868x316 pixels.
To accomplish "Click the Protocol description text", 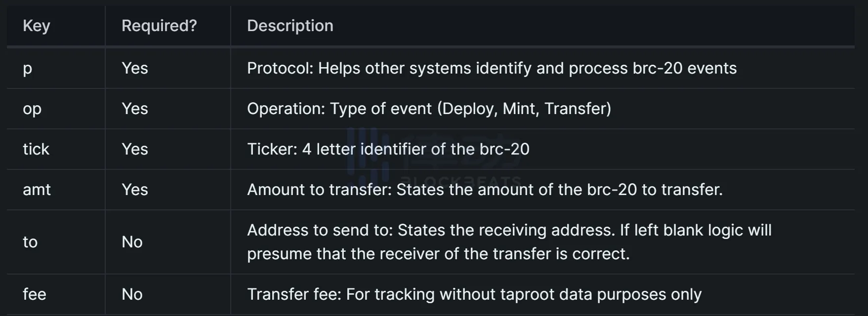I will (492, 68).
